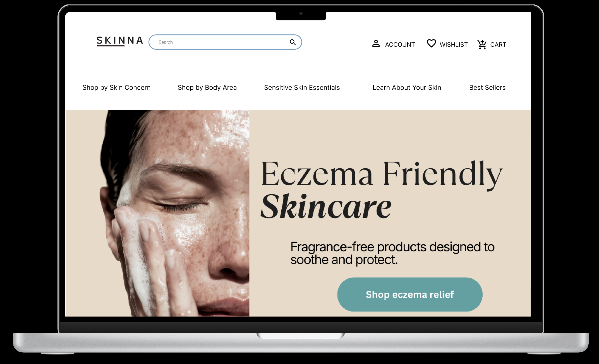Open the CART link
599x364 pixels.
tap(498, 45)
